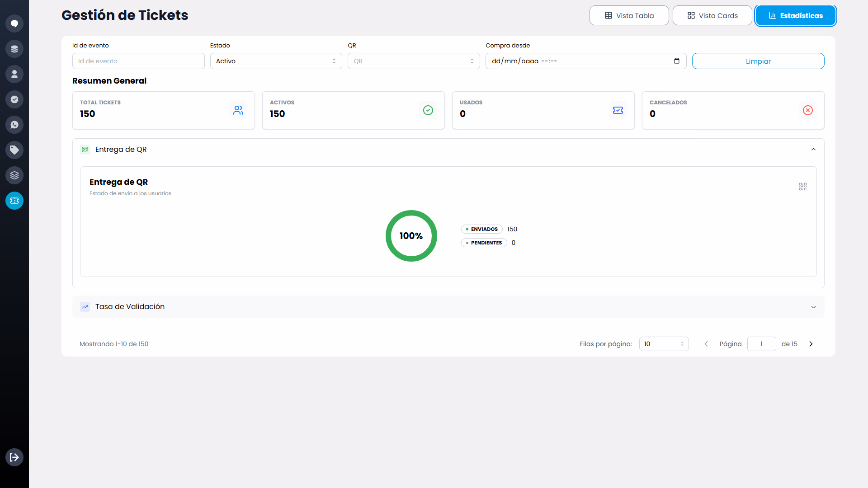Go to next page arrow
This screenshot has height=488, width=868.
click(x=811, y=344)
